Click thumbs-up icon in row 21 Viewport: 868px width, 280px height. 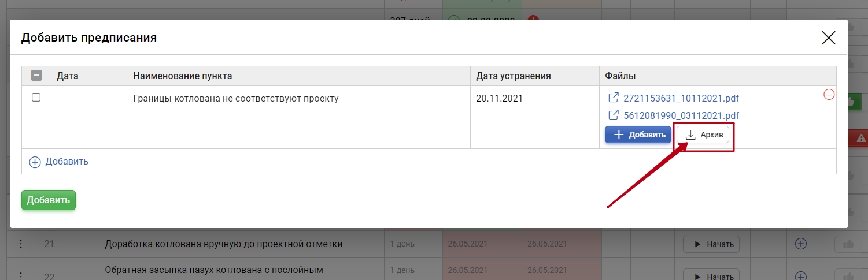click(849, 244)
